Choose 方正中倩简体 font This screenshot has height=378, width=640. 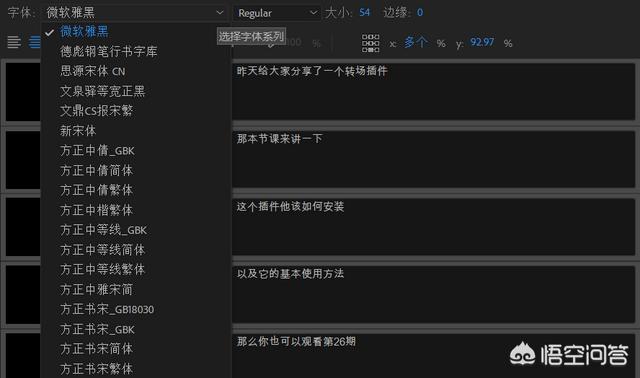[x=96, y=170]
